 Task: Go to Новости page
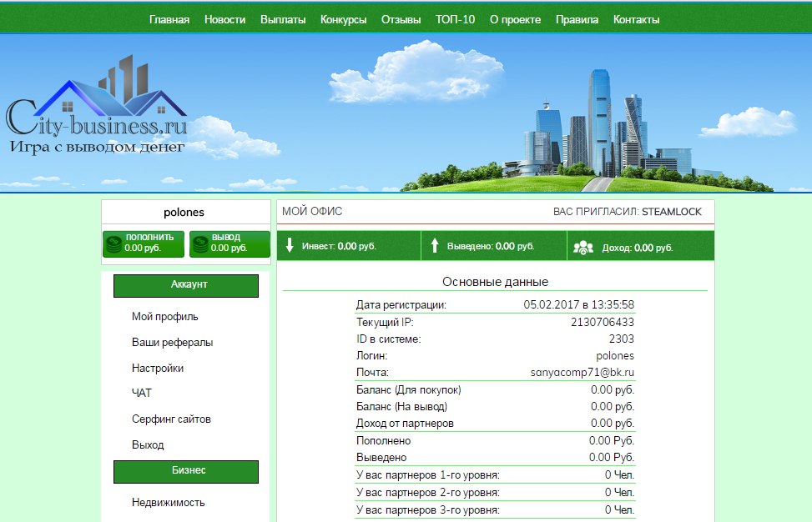click(x=224, y=20)
